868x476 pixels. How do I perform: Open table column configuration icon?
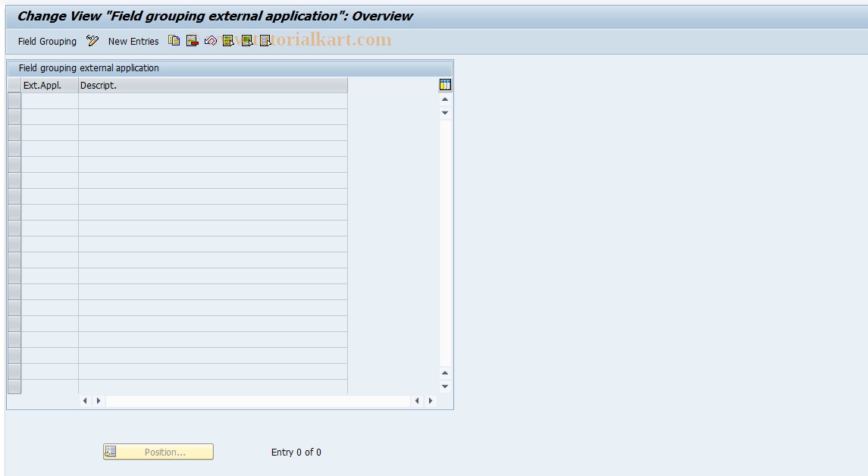(445, 85)
